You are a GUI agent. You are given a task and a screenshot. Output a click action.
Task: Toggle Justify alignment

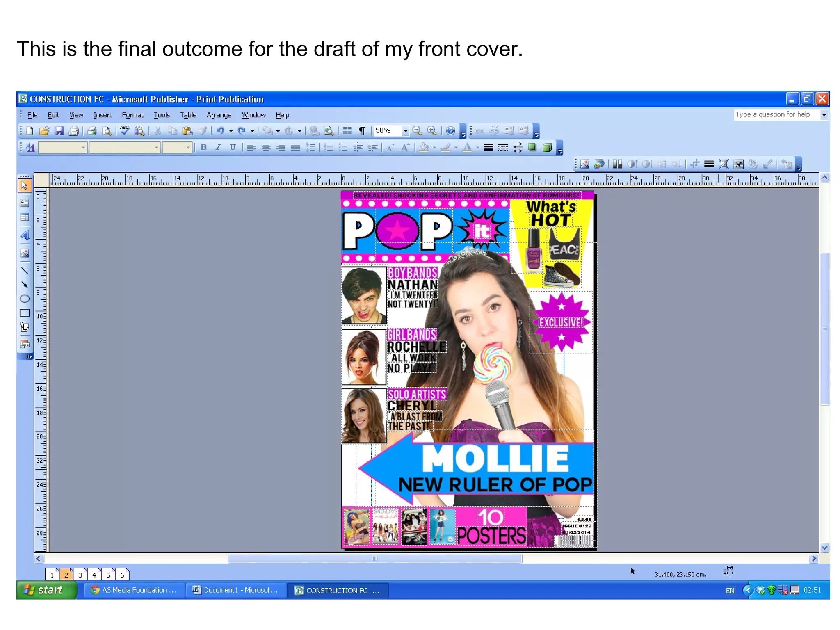(295, 147)
